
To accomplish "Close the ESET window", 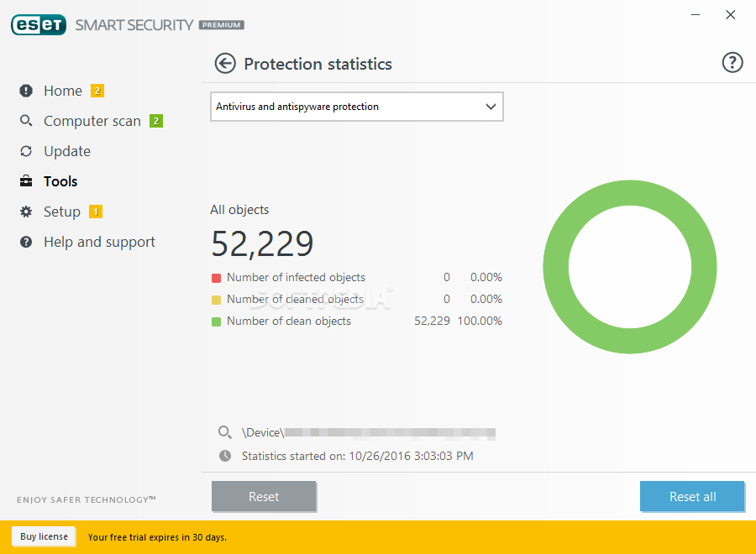I will point(731,15).
